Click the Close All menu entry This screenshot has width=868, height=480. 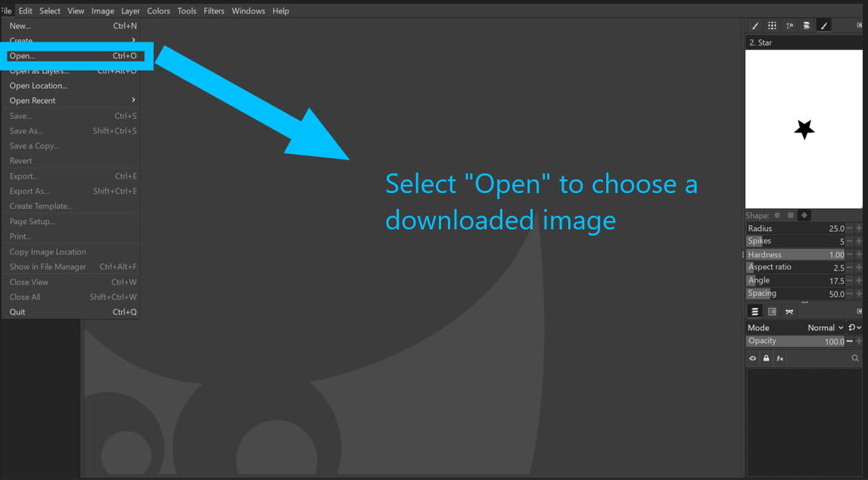(72, 297)
